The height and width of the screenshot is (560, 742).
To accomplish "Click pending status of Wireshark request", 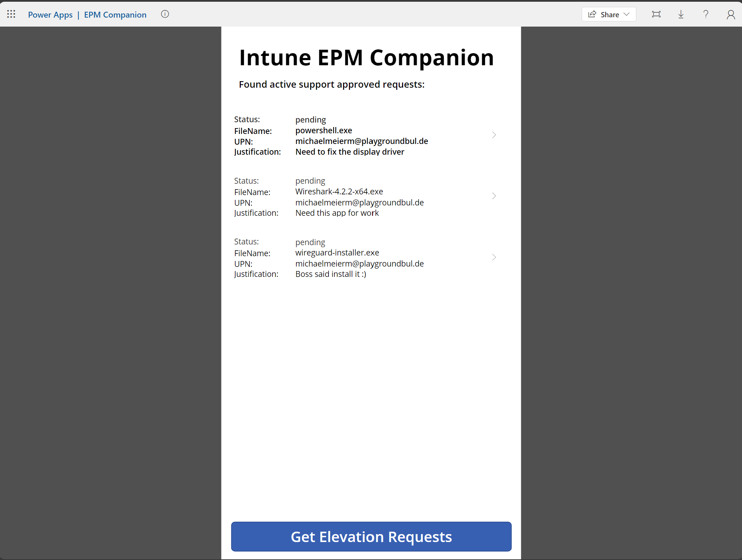I will point(310,181).
